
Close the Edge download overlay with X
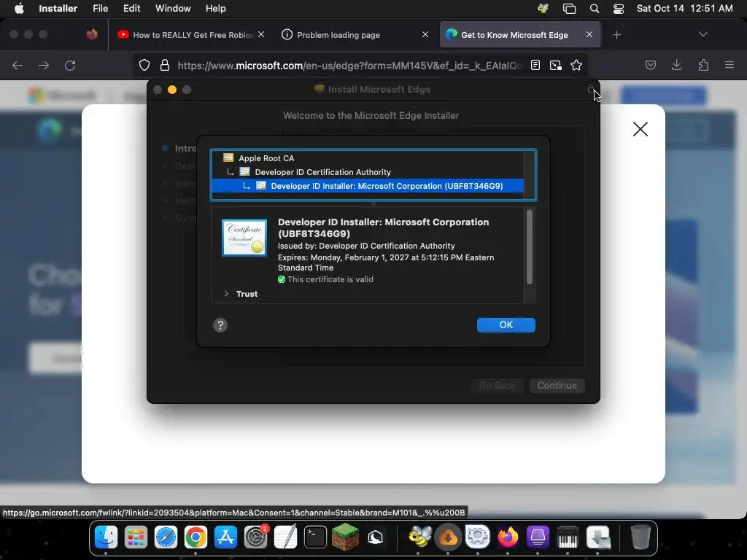tap(640, 129)
